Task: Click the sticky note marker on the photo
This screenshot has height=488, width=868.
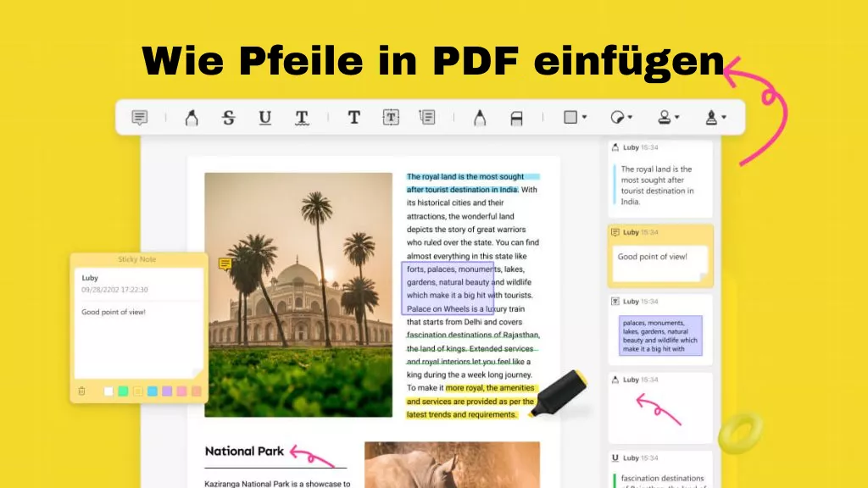Action: [x=225, y=264]
